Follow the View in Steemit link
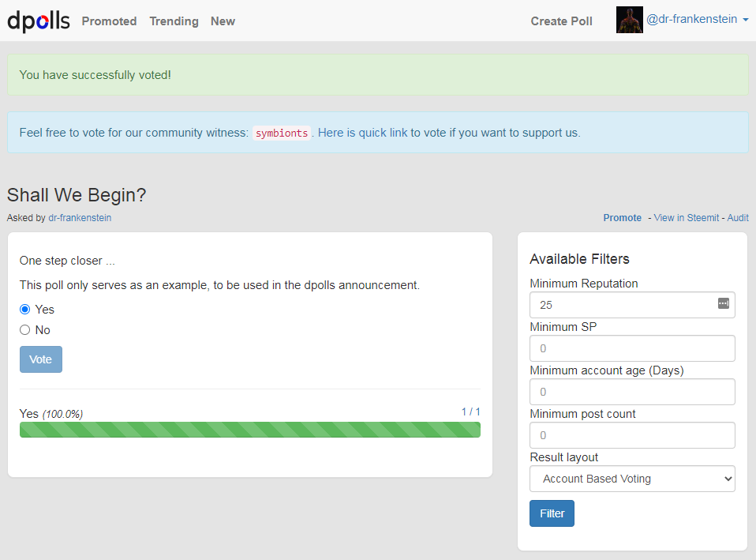 click(686, 218)
